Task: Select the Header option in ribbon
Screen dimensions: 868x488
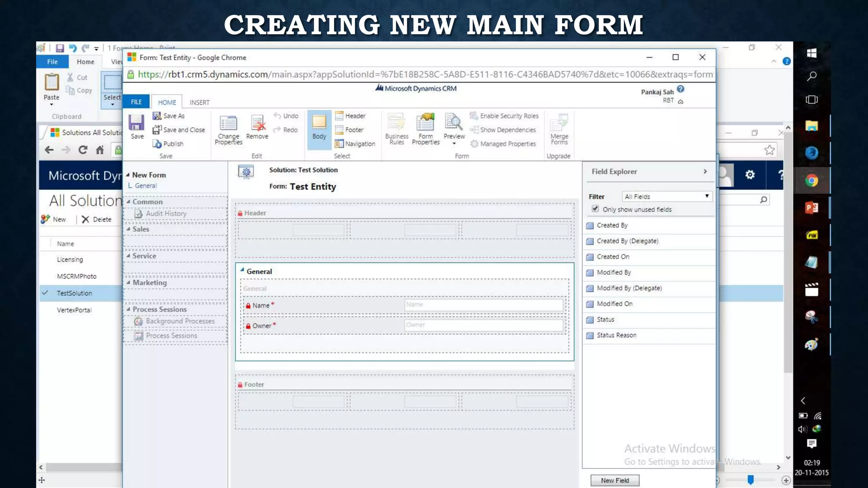Action: pyautogui.click(x=350, y=116)
